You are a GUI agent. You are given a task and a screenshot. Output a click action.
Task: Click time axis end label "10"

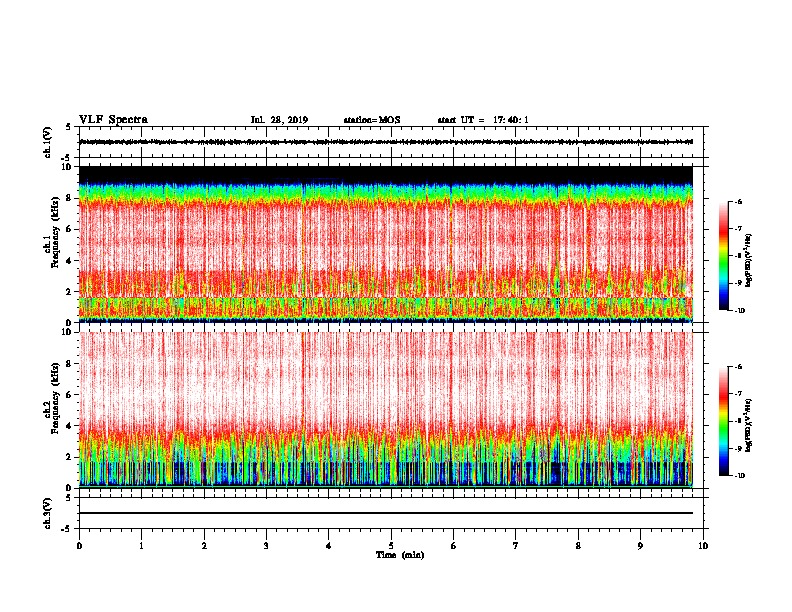703,546
